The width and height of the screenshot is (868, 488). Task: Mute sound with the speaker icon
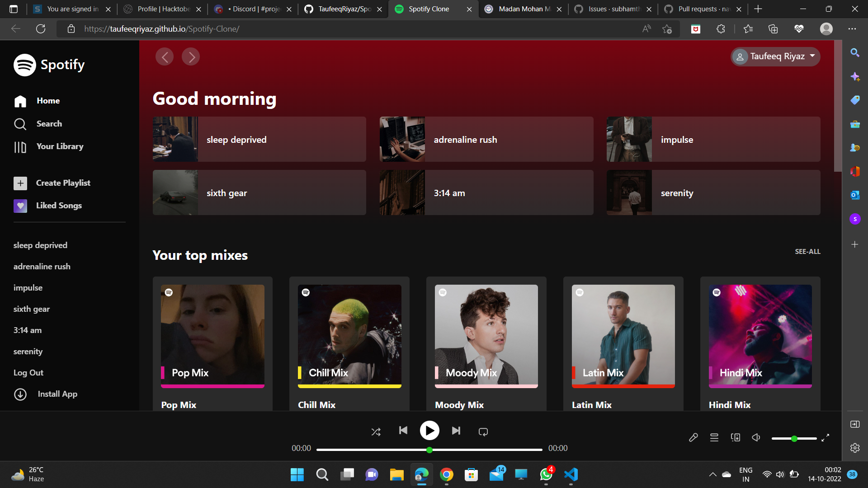click(756, 437)
